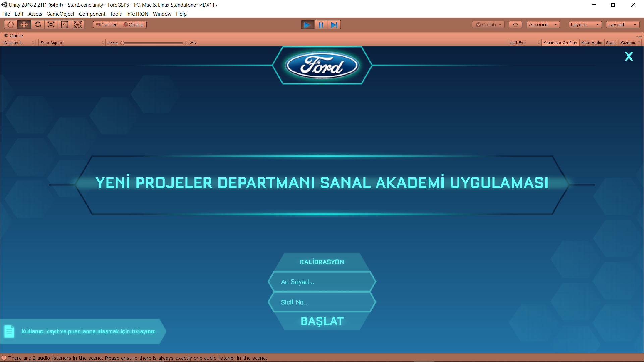The height and width of the screenshot is (362, 644).
Task: Open the Tools menu
Action: click(116, 14)
